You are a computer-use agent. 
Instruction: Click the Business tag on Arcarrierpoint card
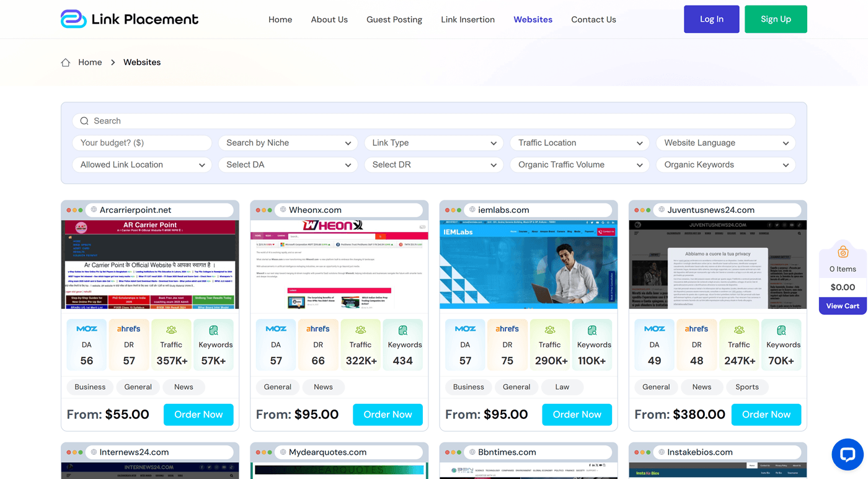(90, 387)
